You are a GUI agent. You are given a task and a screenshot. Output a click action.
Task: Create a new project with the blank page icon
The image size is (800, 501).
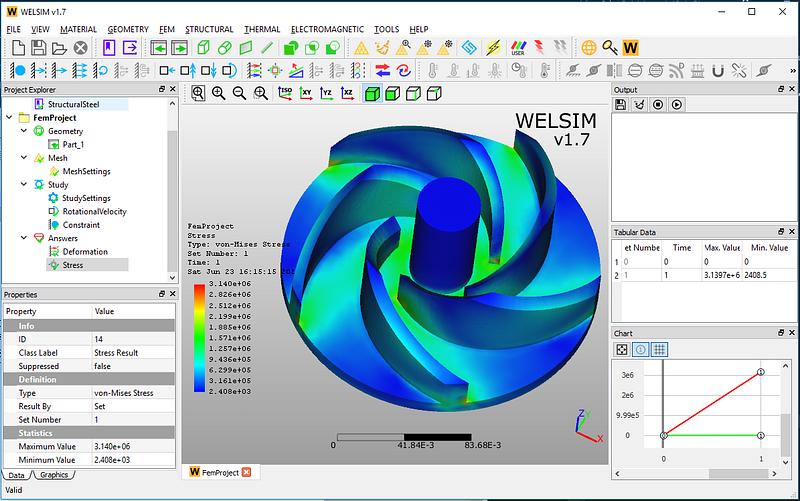tap(18, 48)
